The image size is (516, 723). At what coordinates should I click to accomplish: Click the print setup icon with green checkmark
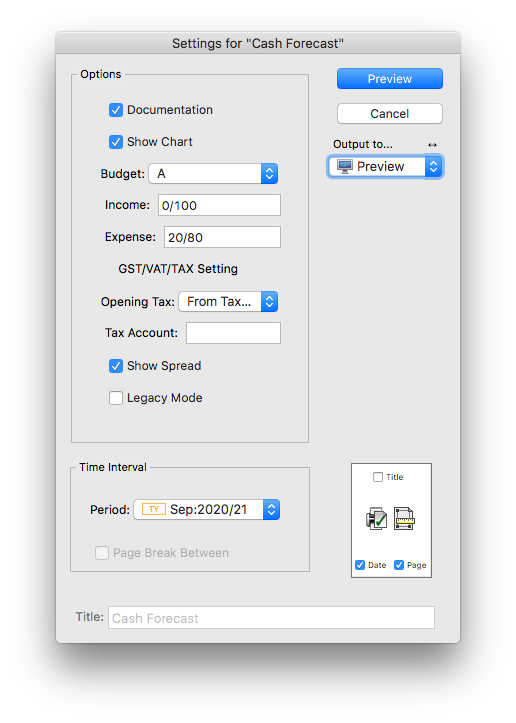click(x=376, y=519)
